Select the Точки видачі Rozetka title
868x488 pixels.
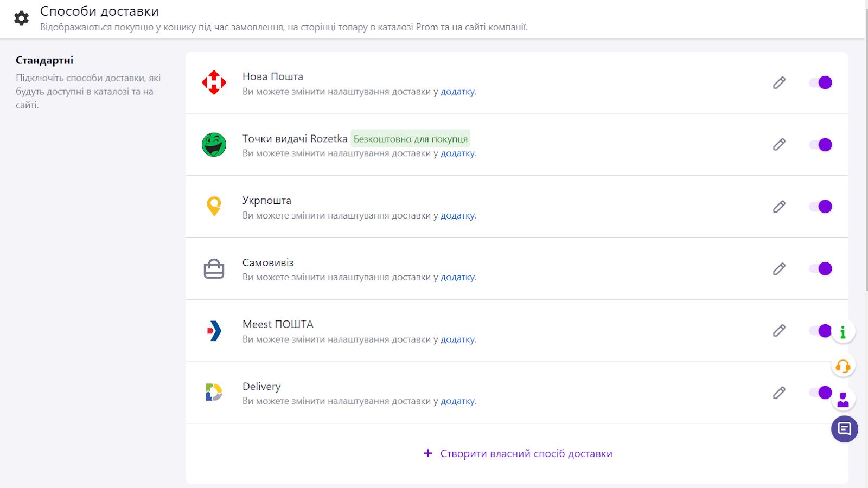tap(295, 139)
